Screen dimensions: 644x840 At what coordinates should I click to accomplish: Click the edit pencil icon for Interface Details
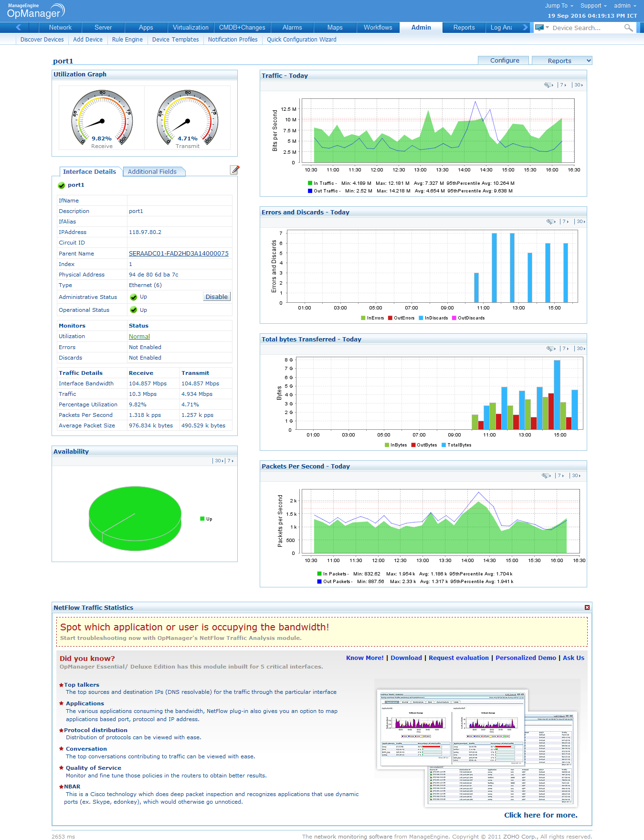coord(234,170)
